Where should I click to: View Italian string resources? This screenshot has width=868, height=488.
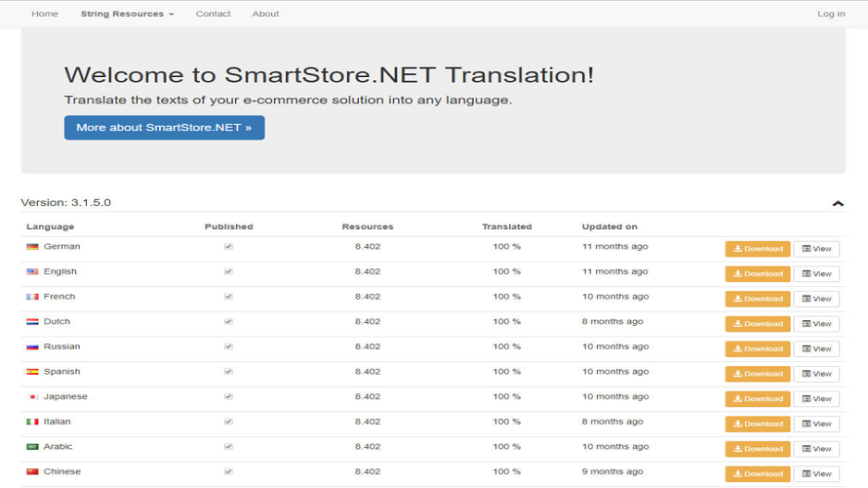[x=816, y=424]
